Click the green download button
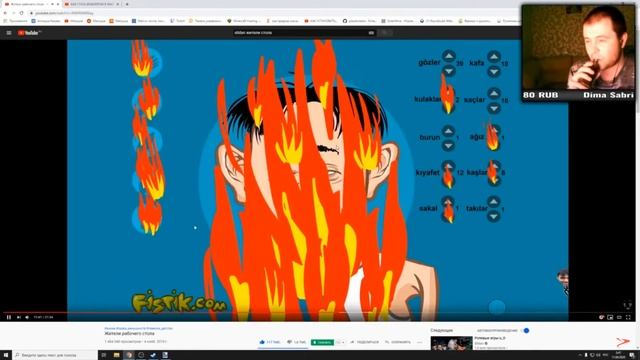The width and height of the screenshot is (640, 360). click(x=322, y=342)
